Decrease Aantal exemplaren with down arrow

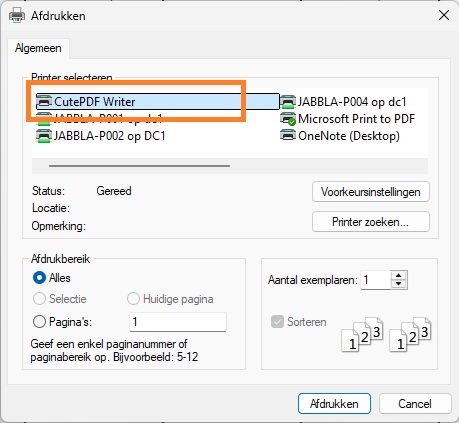coord(399,284)
